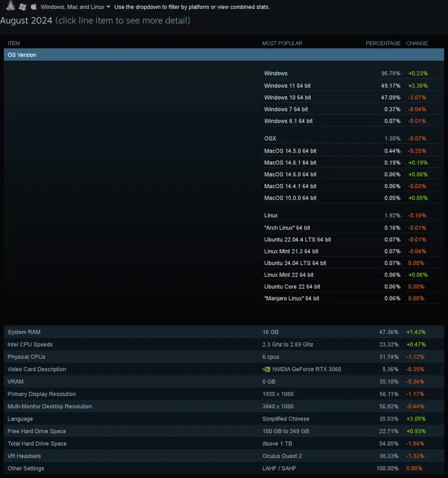
Task: Select the "Arch Linux" 64 bit row label
Action: (x=287, y=228)
